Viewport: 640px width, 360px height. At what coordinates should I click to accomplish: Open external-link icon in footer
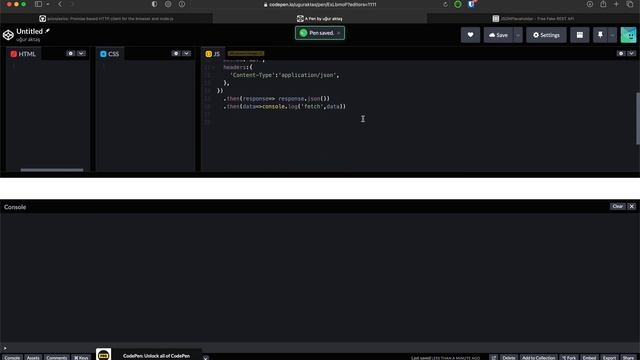click(493, 358)
